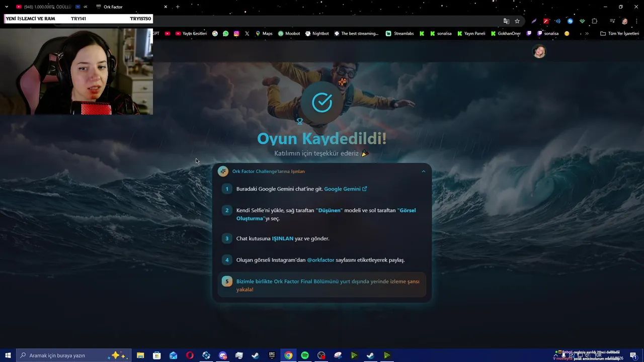Open Chrome from taskbar
Screen dimensions: 644x362
(288, 355)
